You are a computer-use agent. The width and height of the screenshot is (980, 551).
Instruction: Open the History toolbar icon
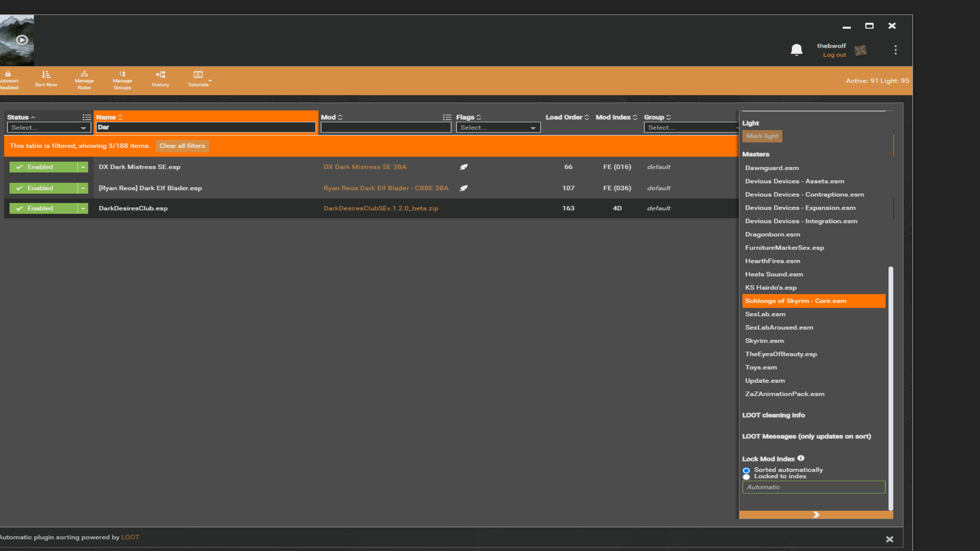160,79
